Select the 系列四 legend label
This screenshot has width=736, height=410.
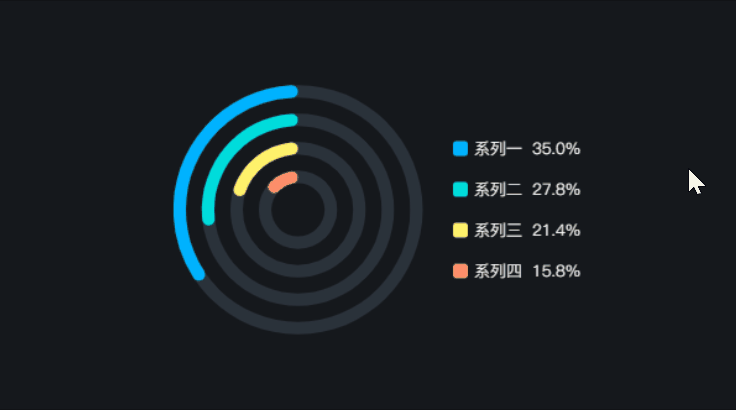[498, 271]
